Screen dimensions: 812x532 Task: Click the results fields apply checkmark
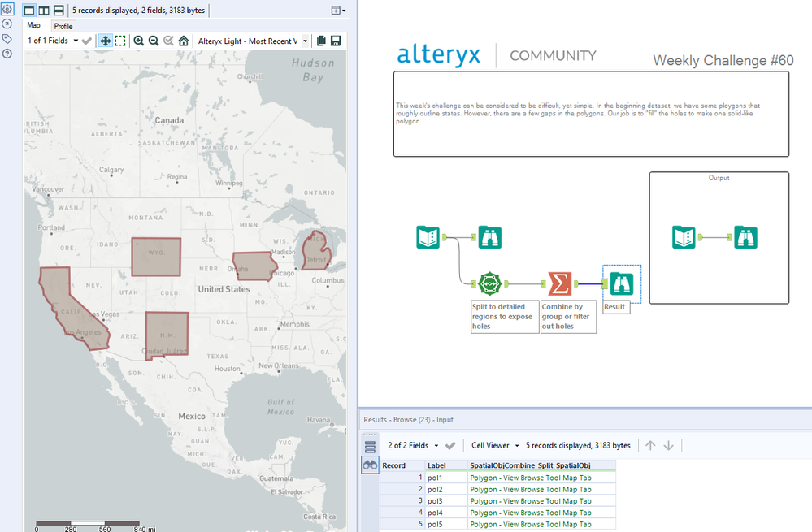[450, 446]
